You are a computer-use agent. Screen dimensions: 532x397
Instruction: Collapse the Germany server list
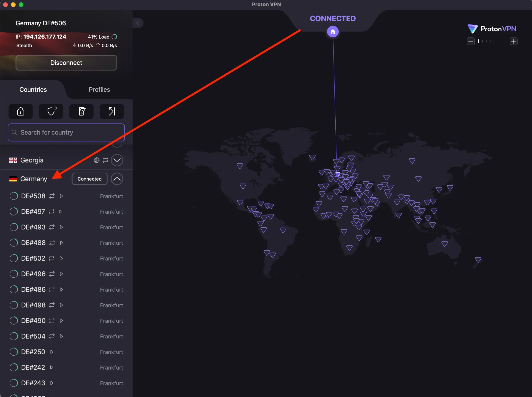click(x=117, y=179)
